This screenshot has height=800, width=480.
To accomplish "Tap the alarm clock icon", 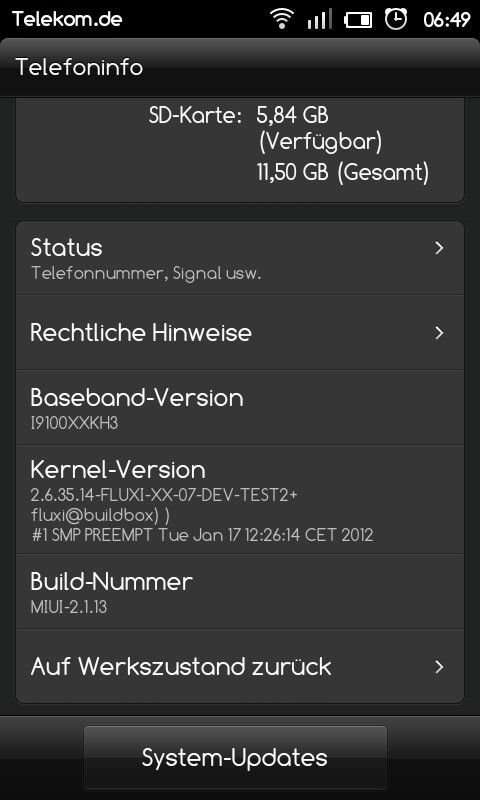I will tap(396, 19).
